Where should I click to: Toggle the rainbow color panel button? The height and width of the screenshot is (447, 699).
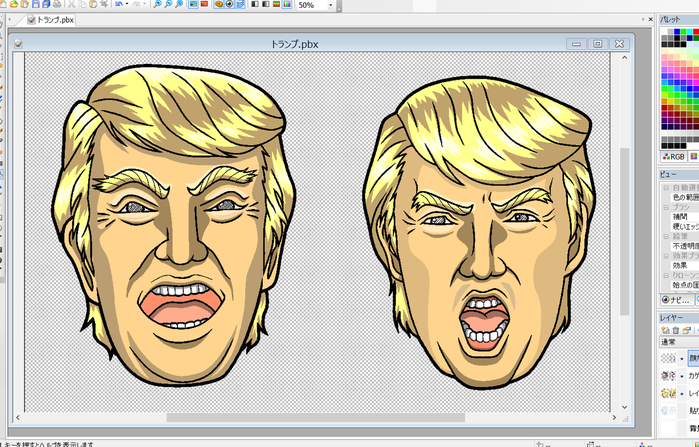(x=287, y=4)
